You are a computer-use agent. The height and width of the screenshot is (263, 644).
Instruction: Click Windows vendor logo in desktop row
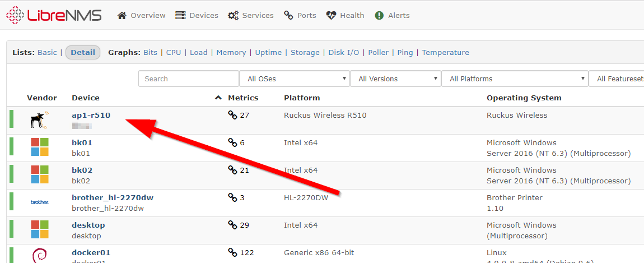(40, 229)
